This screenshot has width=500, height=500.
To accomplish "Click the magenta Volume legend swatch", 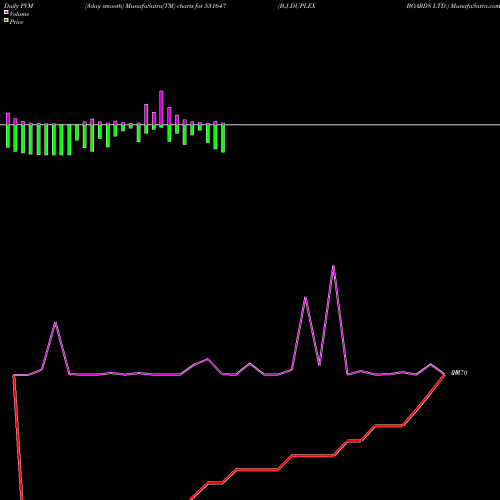I will coord(6,12).
